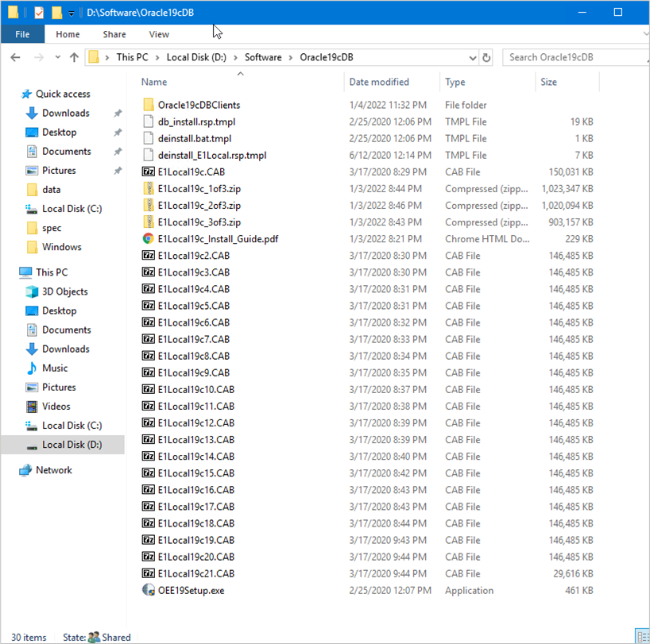Select the spec folder in Quick access

(52, 228)
